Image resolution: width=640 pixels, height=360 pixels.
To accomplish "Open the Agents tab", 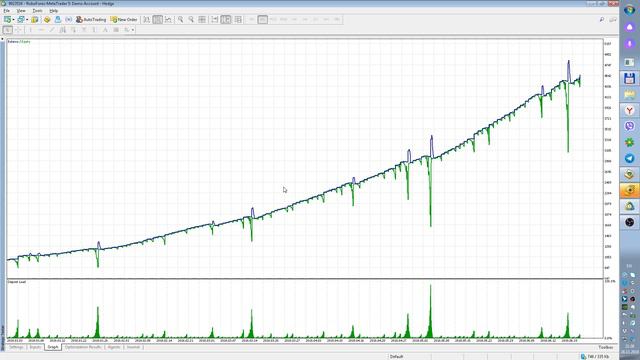I will [x=114, y=347].
